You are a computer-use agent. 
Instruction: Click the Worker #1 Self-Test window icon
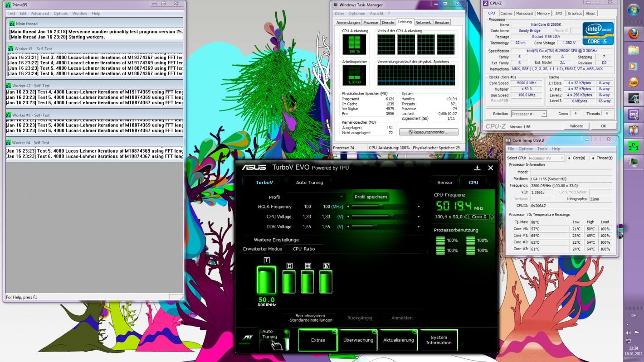coord(11,48)
